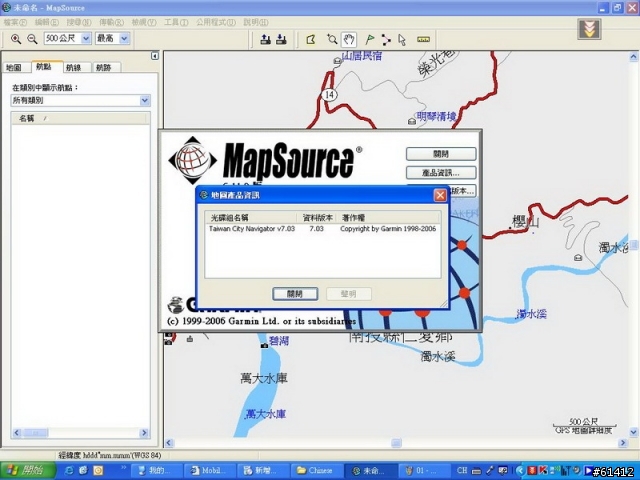
Task: Open the 搜尋 menu
Action: (x=79, y=22)
